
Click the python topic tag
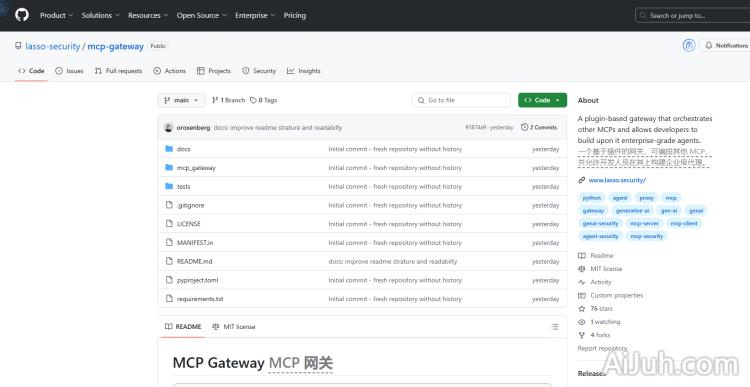[592, 198]
